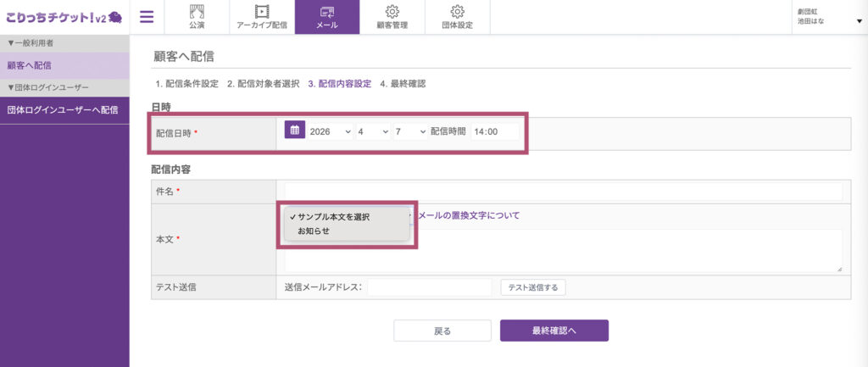The height and width of the screenshot is (367, 868).
Task: Open 団体ログインユーザーへ配信 in sidebar
Action: click(x=64, y=109)
